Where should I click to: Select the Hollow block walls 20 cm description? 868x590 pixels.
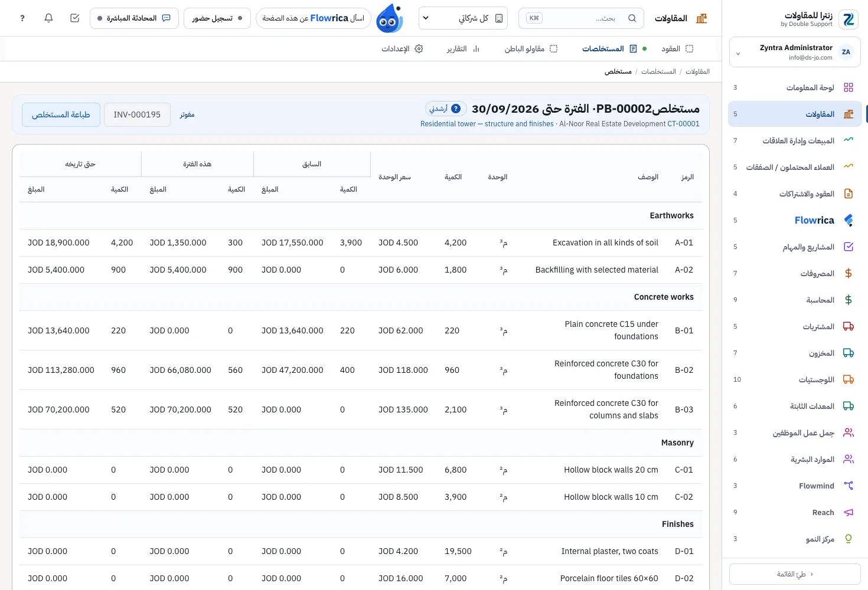point(611,470)
